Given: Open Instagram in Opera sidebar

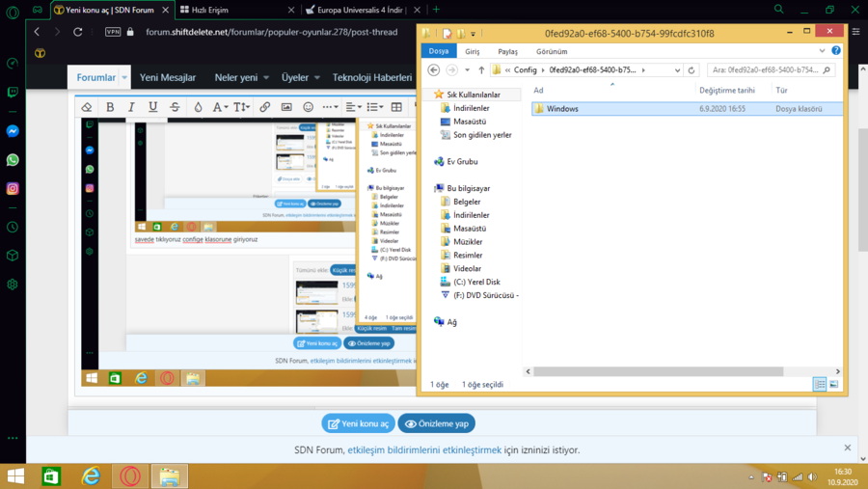Looking at the screenshot, I should 13,188.
